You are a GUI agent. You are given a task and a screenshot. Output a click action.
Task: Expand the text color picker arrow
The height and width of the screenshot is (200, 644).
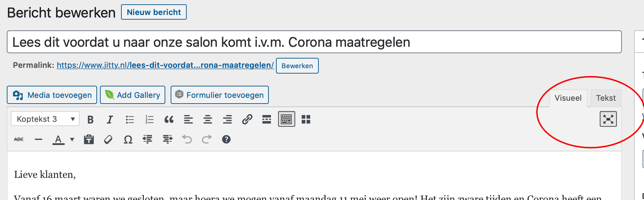point(72,139)
